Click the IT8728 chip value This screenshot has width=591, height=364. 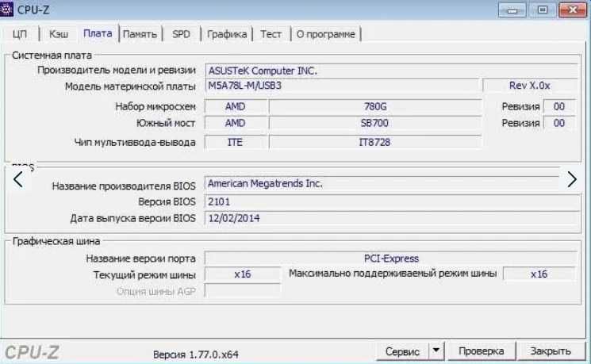tap(375, 142)
